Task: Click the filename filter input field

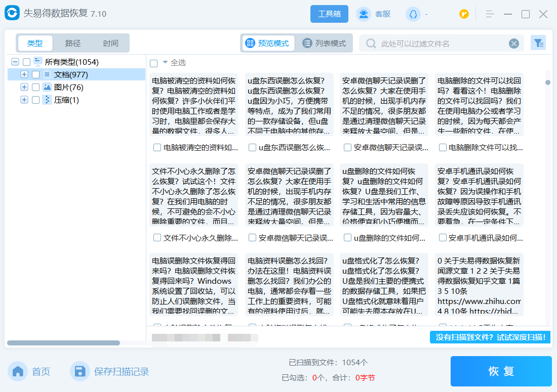Action: coord(442,43)
